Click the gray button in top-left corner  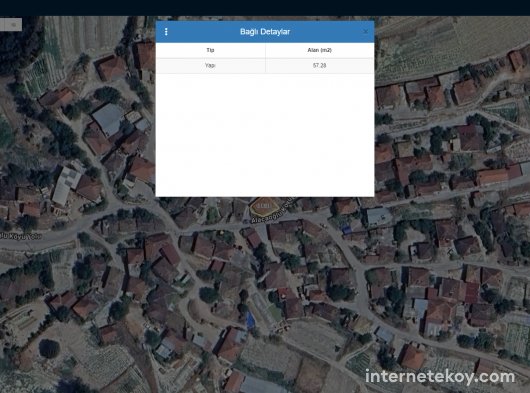click(11, 24)
